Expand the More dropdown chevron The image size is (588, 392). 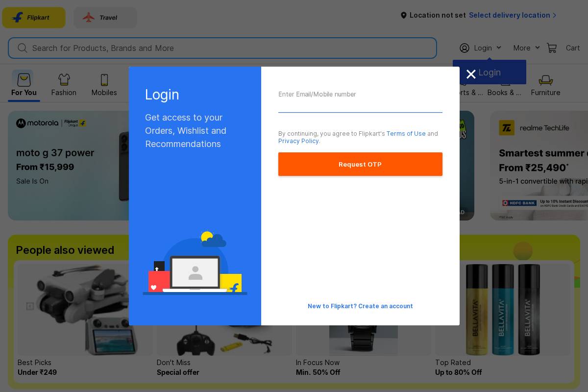(x=537, y=48)
